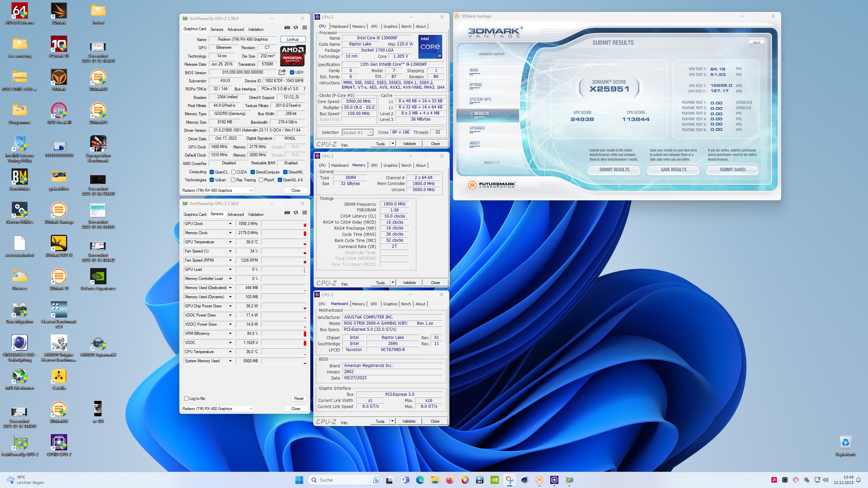Expand GPU Clock sensor dropdown
The height and width of the screenshot is (488, 868).
[230, 224]
